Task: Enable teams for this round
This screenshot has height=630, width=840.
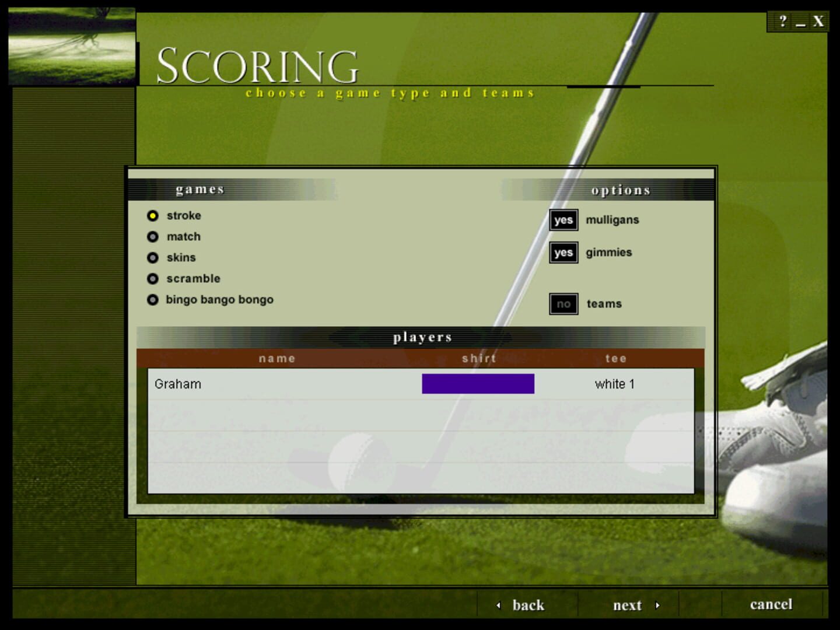Action: coord(563,303)
